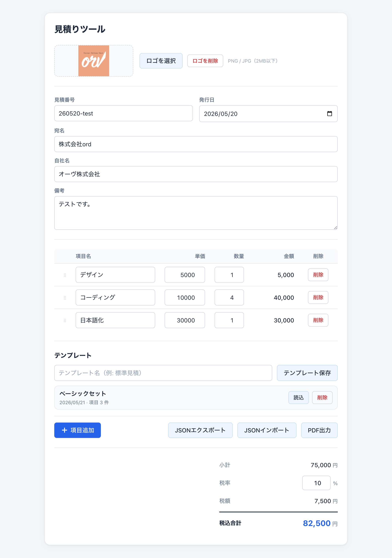Click the 5,000 amount in デザイン row

tap(286, 275)
